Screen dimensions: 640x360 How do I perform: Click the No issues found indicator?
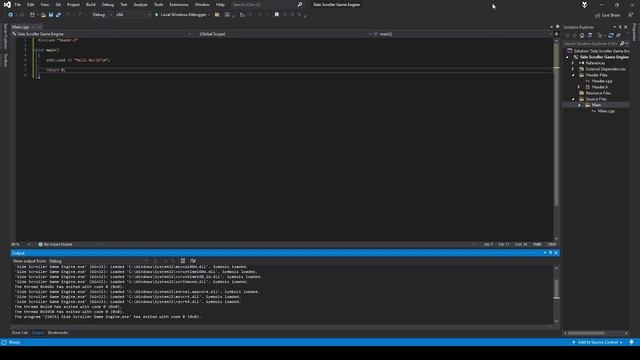point(56,244)
